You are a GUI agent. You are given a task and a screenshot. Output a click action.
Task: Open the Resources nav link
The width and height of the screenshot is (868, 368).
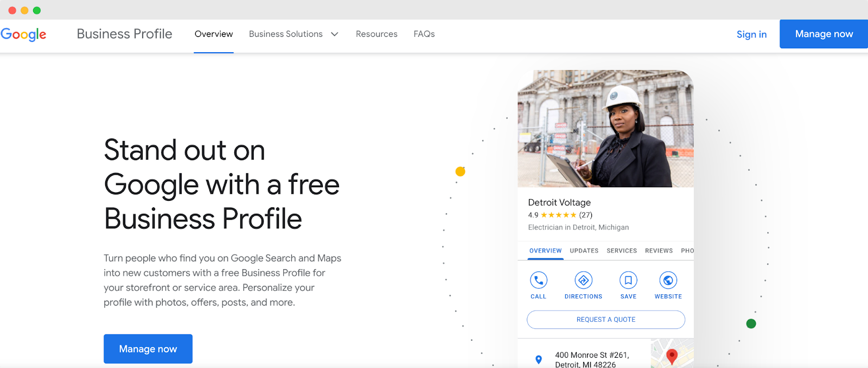point(376,34)
